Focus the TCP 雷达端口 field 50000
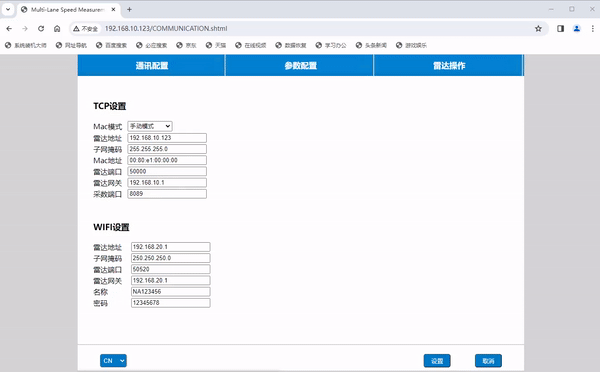 click(167, 171)
